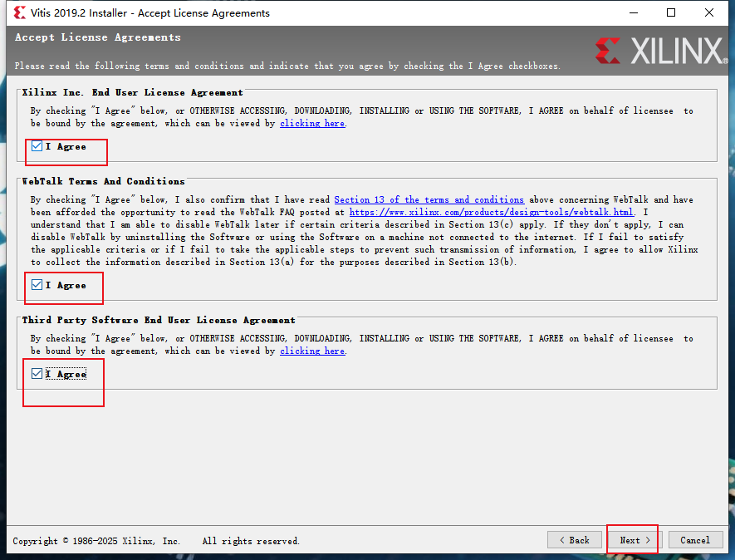
Task: Click the 'Xilinx Inc. End User License Agreement' title
Action: [133, 92]
